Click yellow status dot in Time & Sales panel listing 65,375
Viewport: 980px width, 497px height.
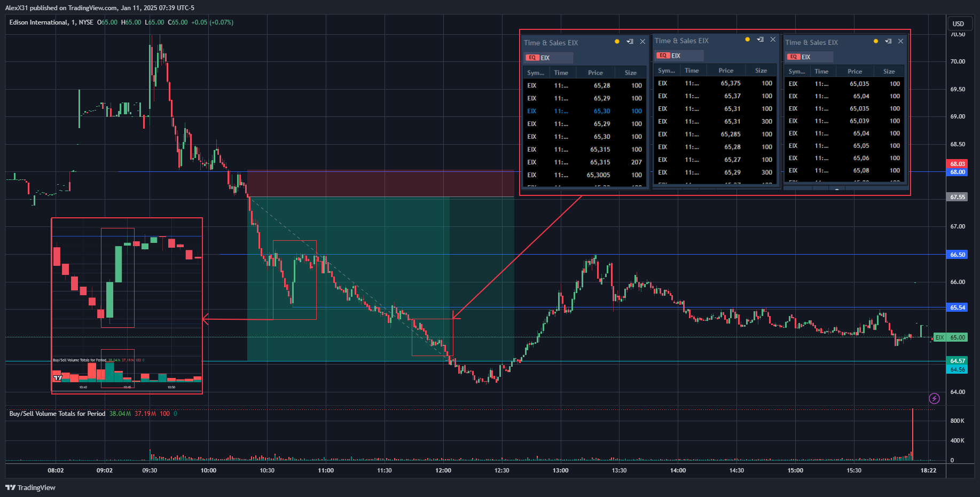[747, 40]
